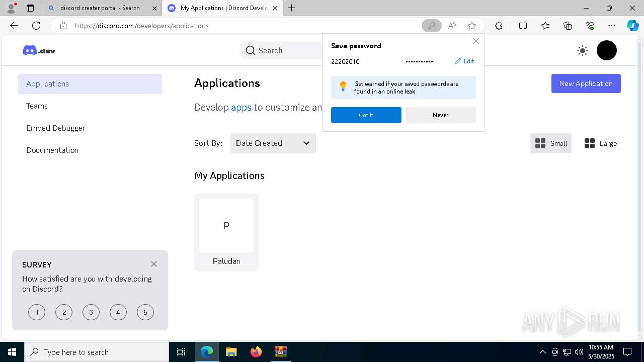The width and height of the screenshot is (644, 362).
Task: Close the Save password popup
Action: (x=475, y=41)
